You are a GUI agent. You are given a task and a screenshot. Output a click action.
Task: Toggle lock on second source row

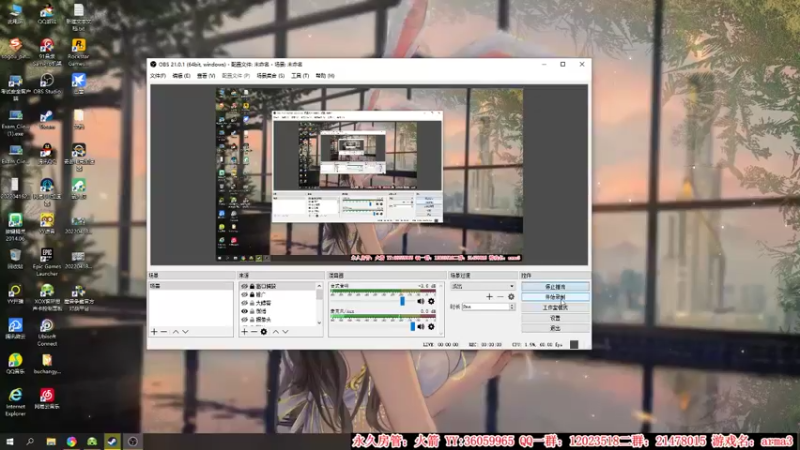click(x=252, y=294)
